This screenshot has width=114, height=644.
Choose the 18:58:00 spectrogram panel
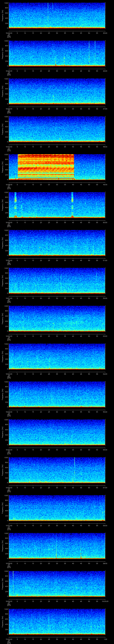pyautogui.click(x=57, y=546)
